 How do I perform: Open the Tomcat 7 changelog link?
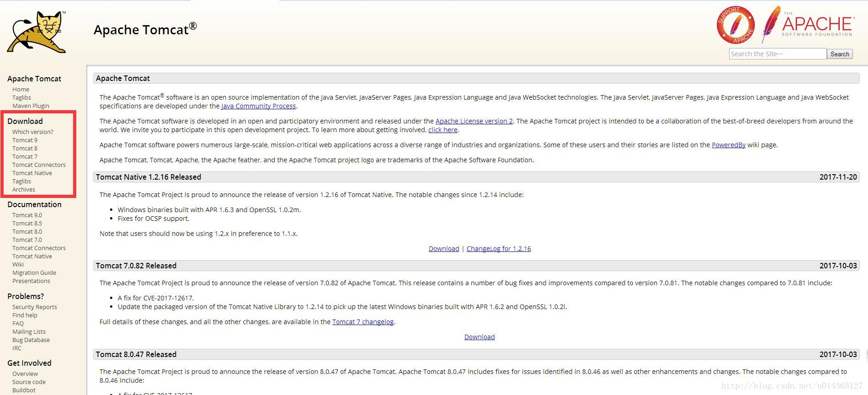coord(363,322)
